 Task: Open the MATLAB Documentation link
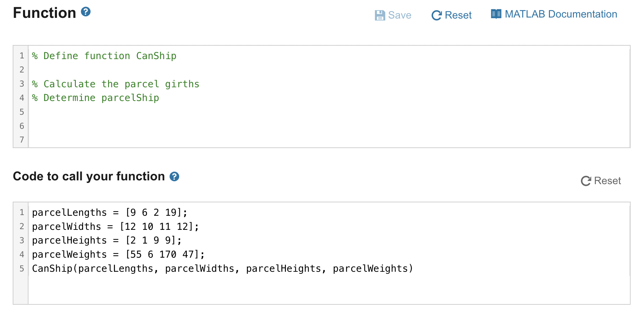tap(554, 14)
